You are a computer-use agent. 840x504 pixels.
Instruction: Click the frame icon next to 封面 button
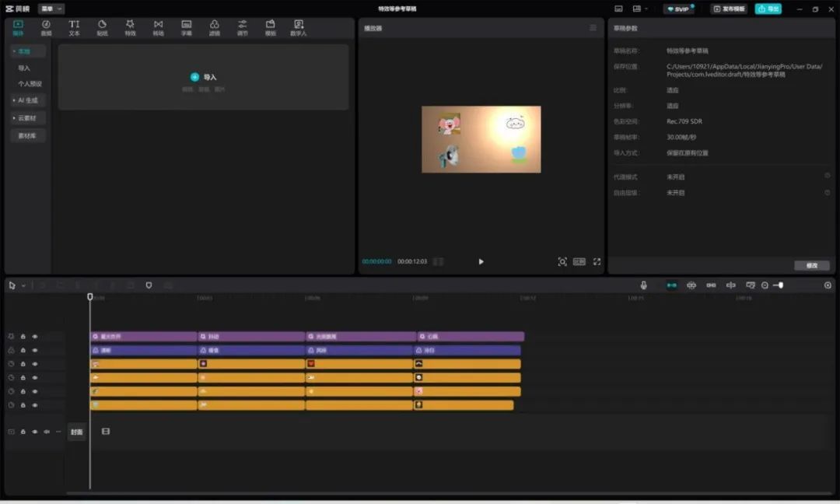coord(106,431)
